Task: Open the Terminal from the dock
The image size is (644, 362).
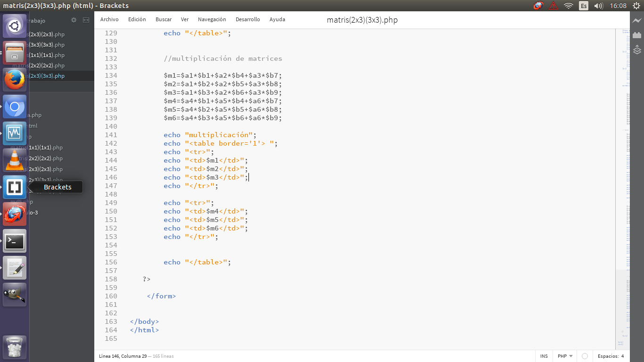Action: tap(15, 241)
